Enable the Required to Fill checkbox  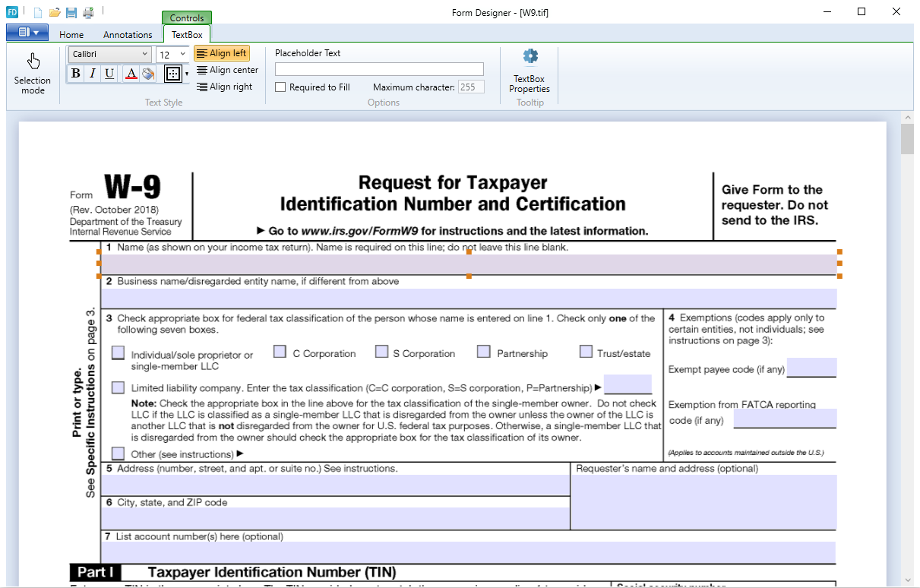tap(280, 87)
